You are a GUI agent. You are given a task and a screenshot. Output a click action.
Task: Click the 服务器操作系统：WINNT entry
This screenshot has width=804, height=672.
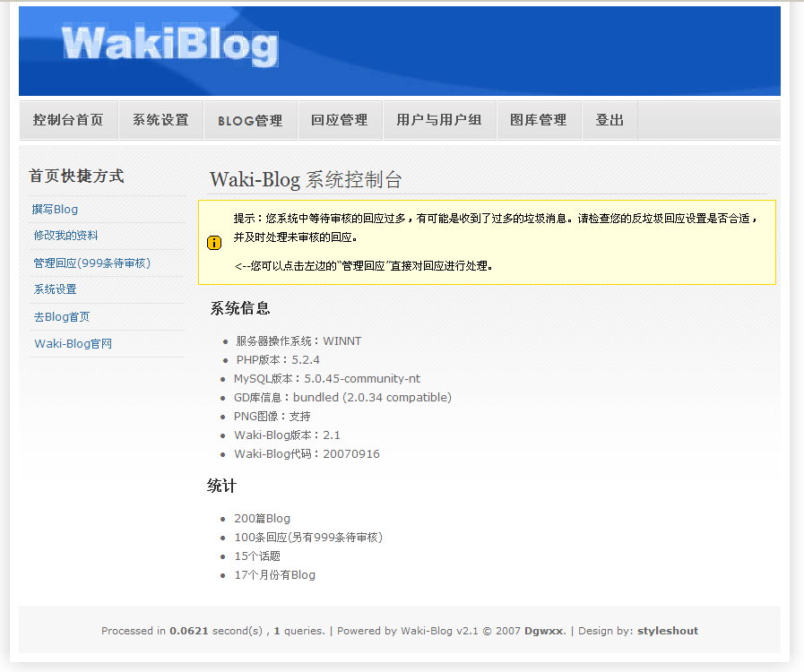[x=298, y=341]
